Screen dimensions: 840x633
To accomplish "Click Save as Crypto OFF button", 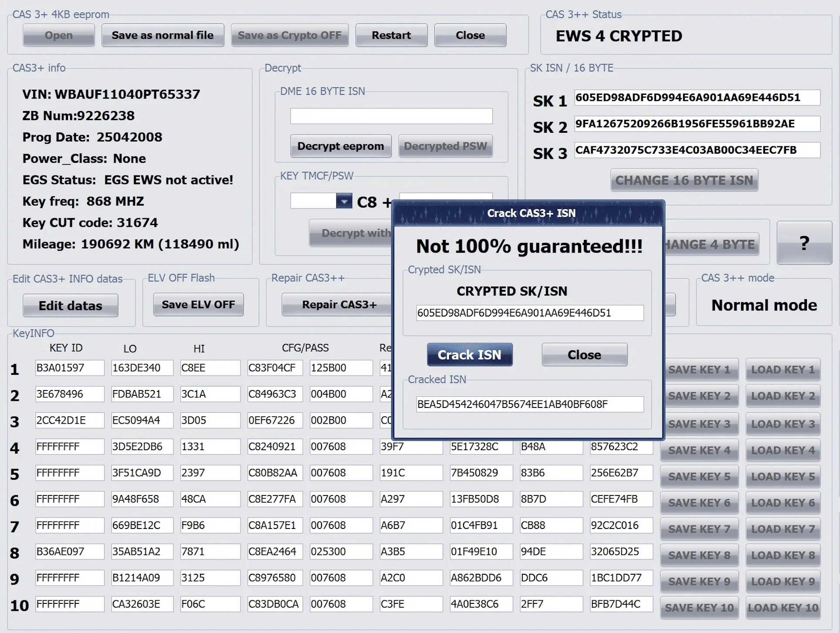I will click(x=289, y=35).
